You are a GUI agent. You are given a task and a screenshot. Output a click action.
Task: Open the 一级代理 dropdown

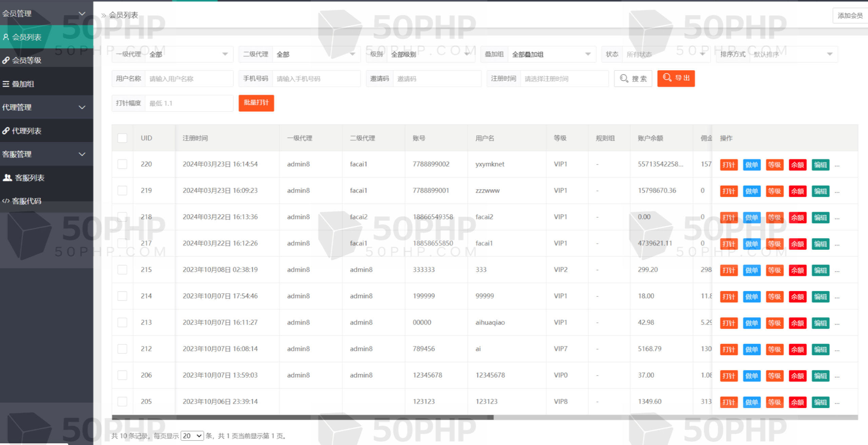click(x=189, y=54)
